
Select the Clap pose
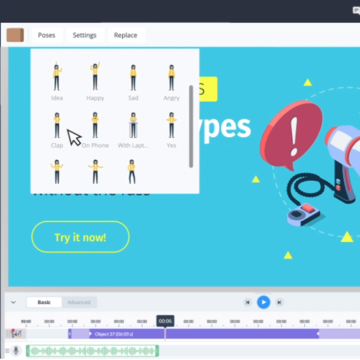click(57, 129)
